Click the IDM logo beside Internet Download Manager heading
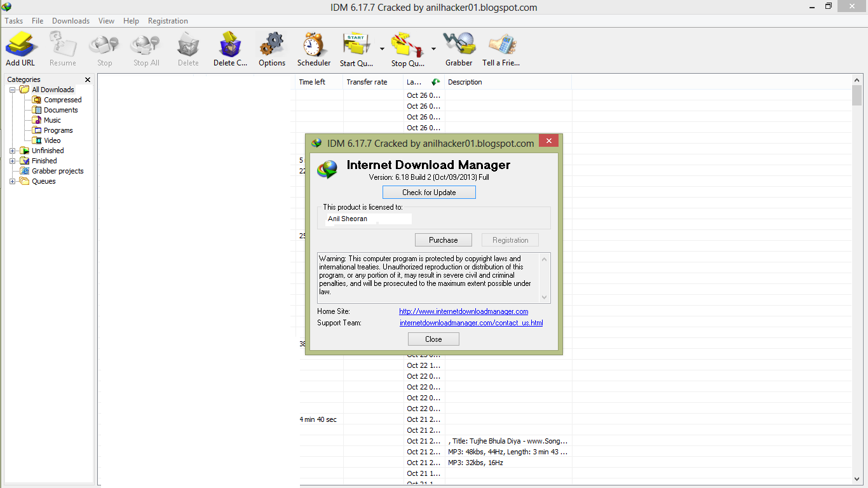Screen dimensions: 868x488 tap(328, 169)
